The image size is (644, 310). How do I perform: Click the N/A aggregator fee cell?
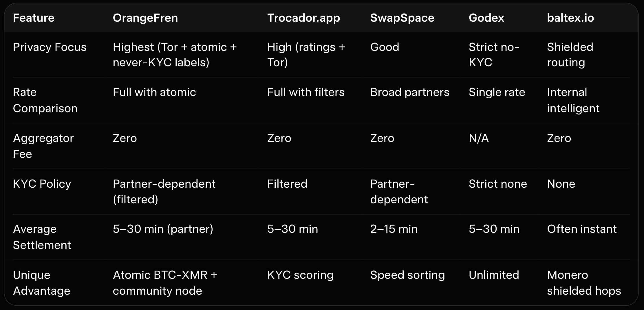tap(479, 138)
